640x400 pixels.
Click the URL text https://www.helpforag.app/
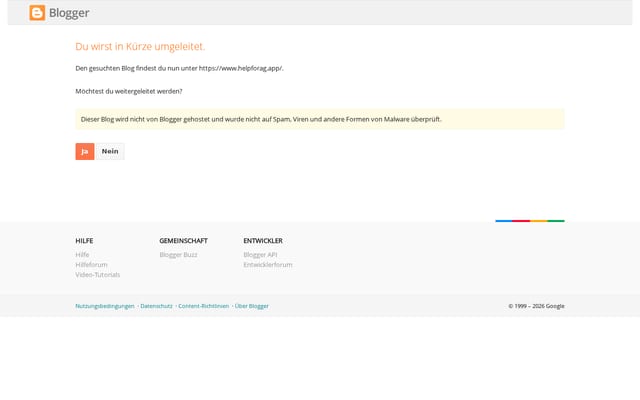click(x=241, y=68)
